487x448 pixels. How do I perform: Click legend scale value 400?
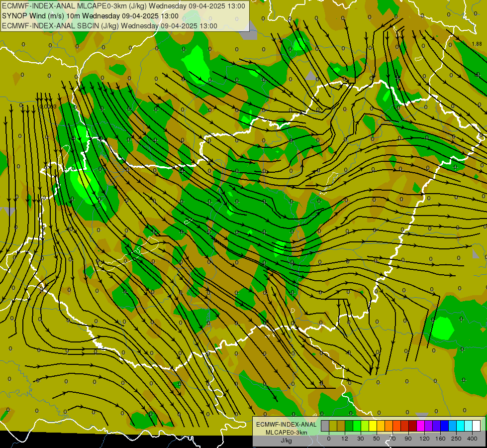point(472,439)
